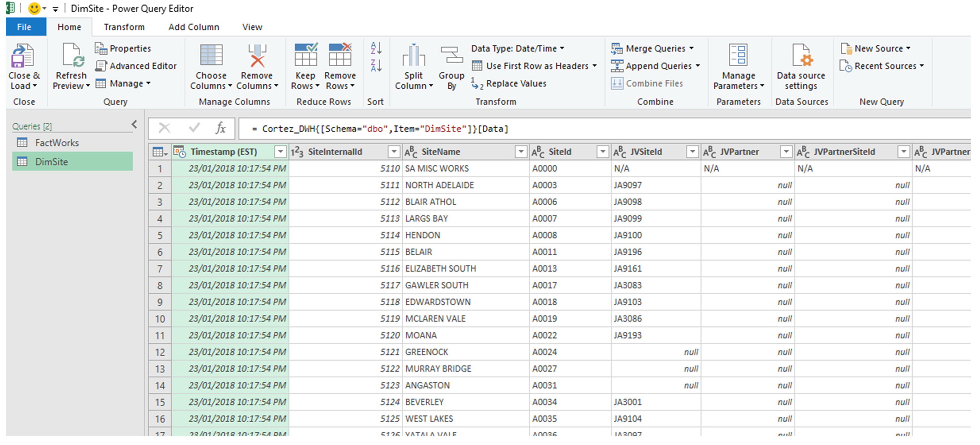Cancel formula edit with the X icon
Viewport: 980px width, 445px height.
tap(164, 128)
